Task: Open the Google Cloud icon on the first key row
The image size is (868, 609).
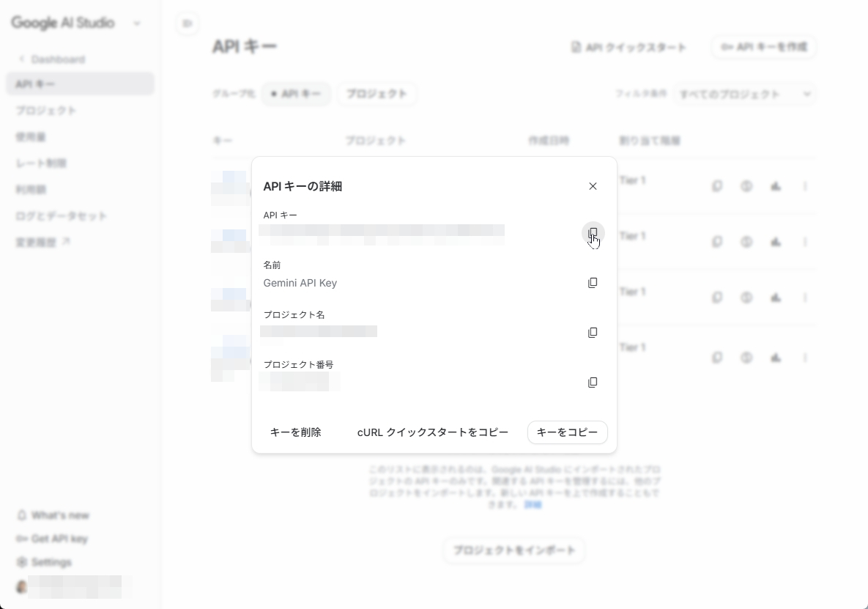Action: pyautogui.click(x=776, y=186)
